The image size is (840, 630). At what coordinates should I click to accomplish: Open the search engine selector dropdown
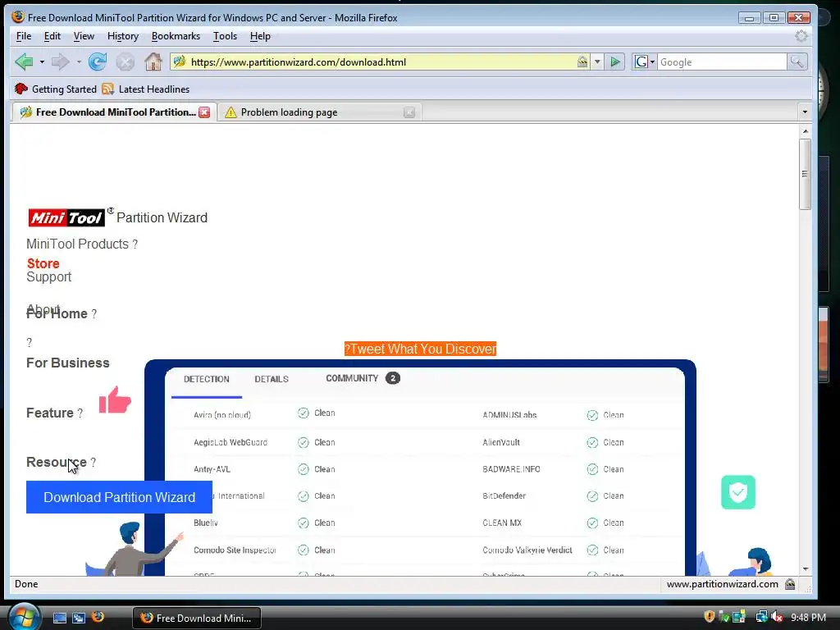tap(644, 62)
